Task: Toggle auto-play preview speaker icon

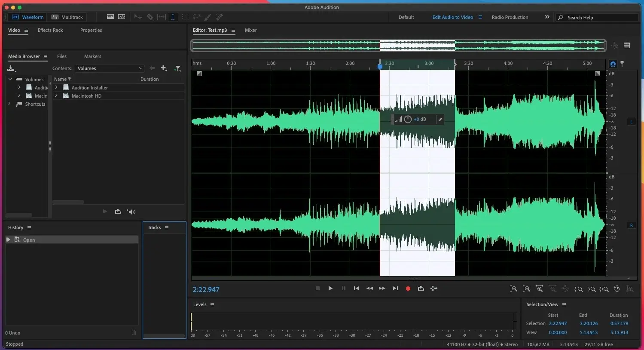Action: click(x=131, y=212)
